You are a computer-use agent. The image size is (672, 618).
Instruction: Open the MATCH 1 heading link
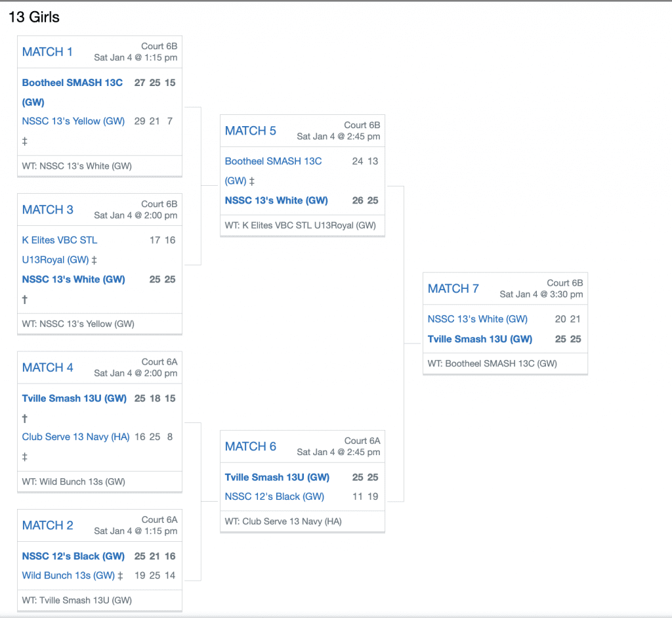pos(47,52)
